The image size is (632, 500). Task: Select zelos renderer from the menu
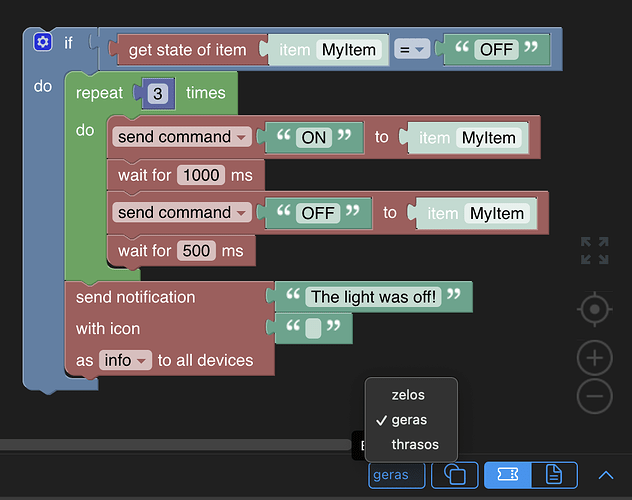coord(411,395)
